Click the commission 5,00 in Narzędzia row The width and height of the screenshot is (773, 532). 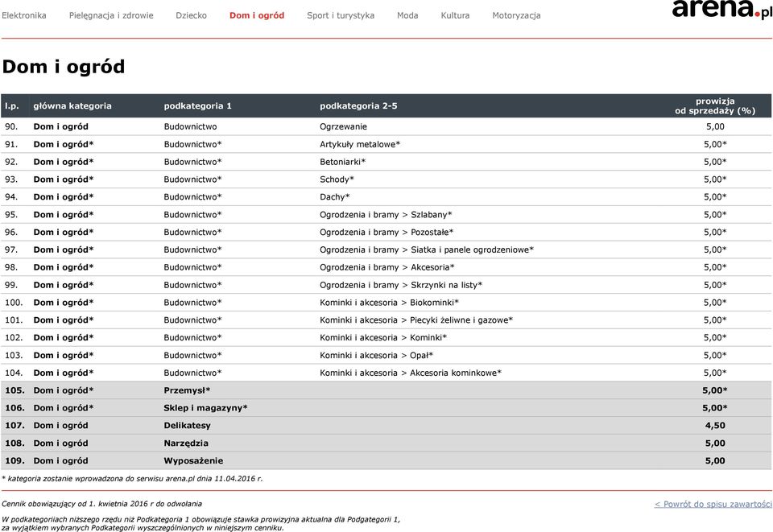pyautogui.click(x=715, y=443)
